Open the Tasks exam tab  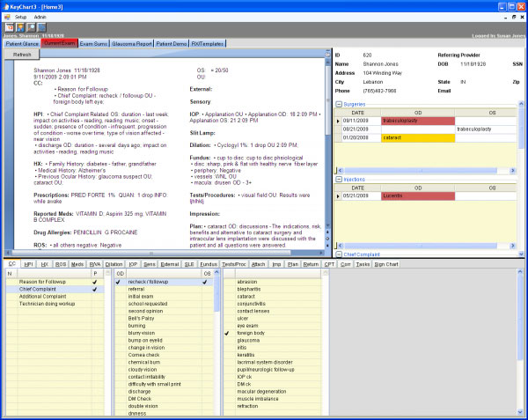[x=363, y=264]
